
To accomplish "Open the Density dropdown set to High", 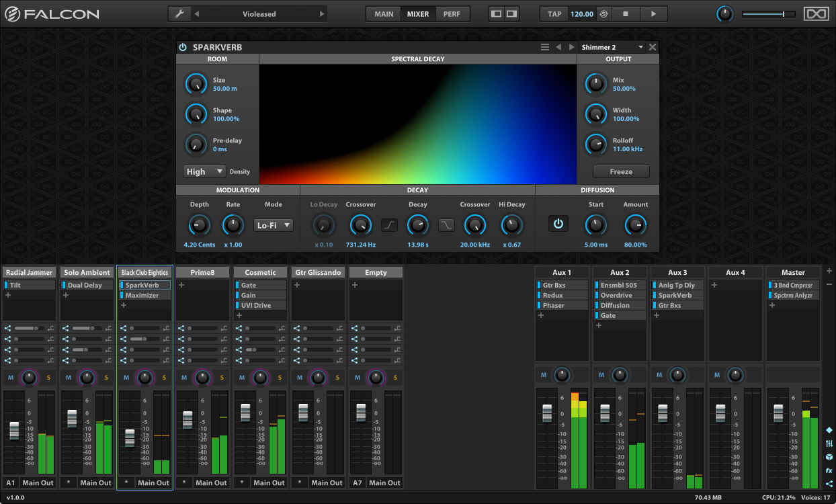I will [x=205, y=171].
